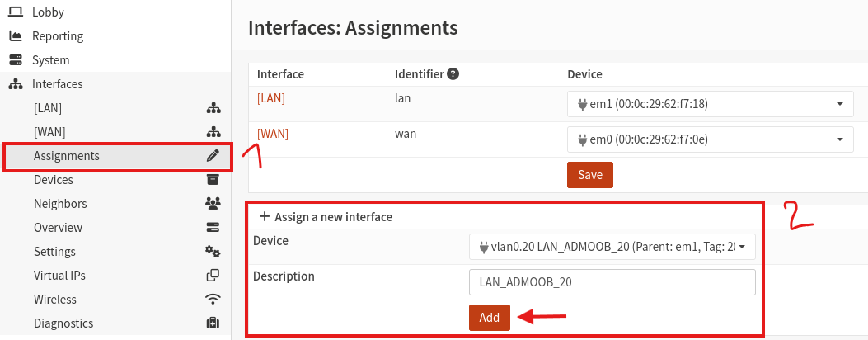Open the Wireless sidebar entry
This screenshot has width=868, height=340.
pos(54,299)
